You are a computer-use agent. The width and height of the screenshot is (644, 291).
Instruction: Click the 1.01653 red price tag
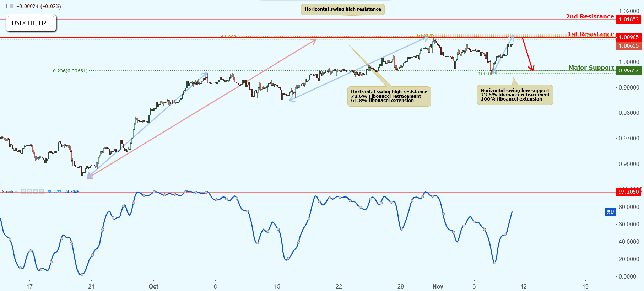(629, 20)
